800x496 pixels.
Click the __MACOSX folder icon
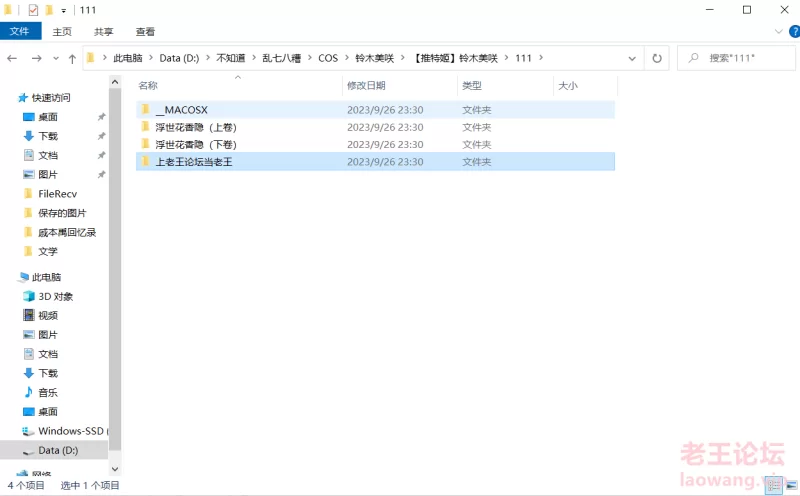(x=144, y=109)
